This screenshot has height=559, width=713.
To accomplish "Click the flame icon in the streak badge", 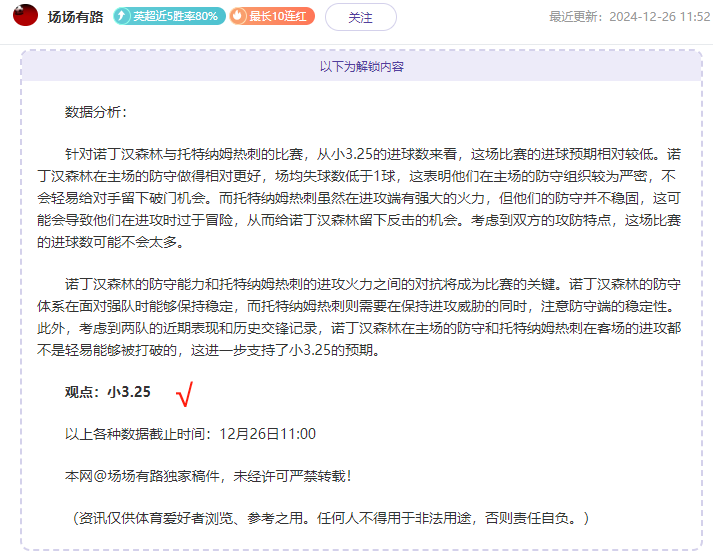I will (237, 16).
